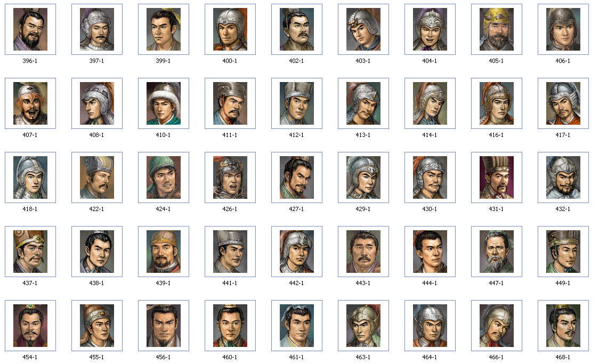The image size is (599, 364).
Task: Select portrait 410-1 with the white fur hat
Action: [164, 103]
